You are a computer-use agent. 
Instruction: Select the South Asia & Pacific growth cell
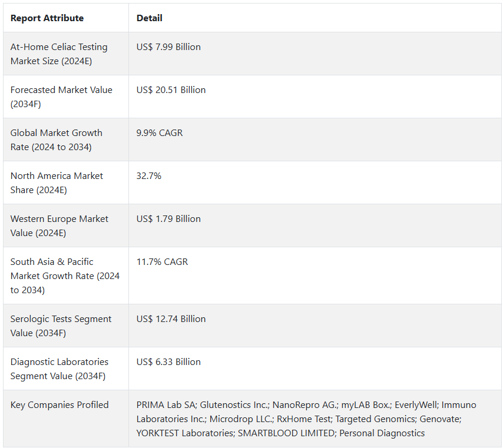pyautogui.click(x=65, y=276)
